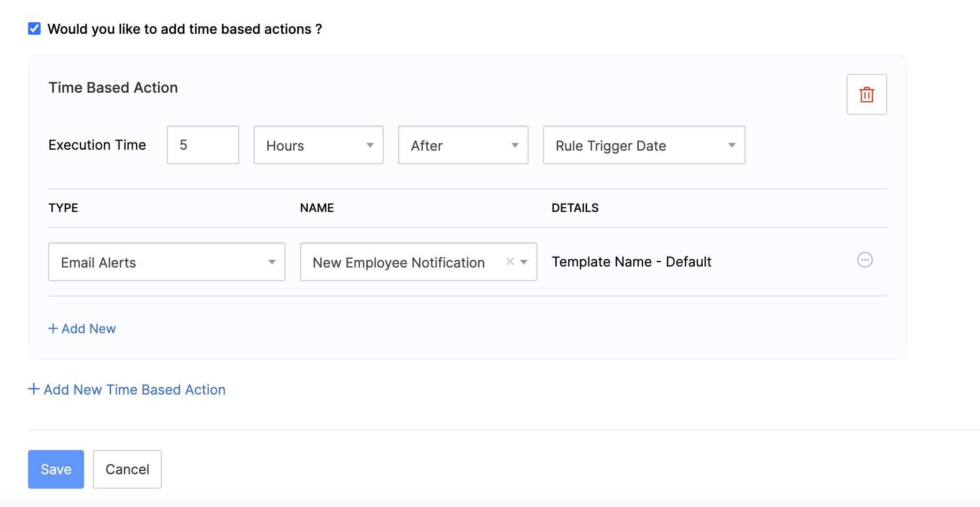The height and width of the screenshot is (507, 980).
Task: Click the Execution Time value field showing 5
Action: (x=202, y=145)
